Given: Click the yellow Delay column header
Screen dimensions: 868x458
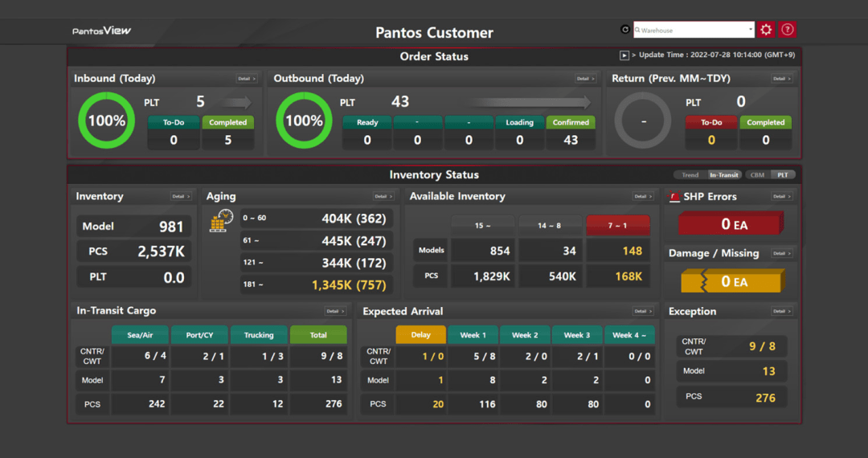Looking at the screenshot, I should (420, 334).
